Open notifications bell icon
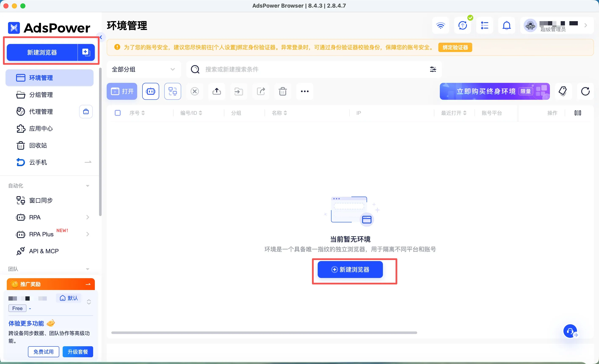The height and width of the screenshot is (364, 599). 507,25
